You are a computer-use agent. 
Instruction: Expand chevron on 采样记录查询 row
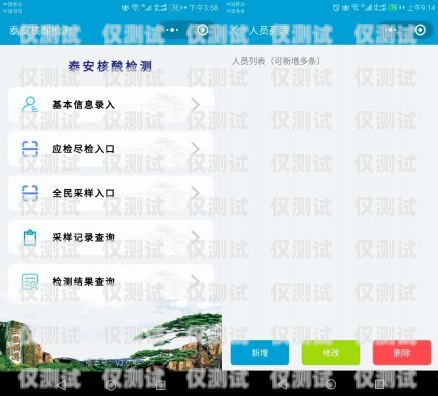(x=196, y=237)
